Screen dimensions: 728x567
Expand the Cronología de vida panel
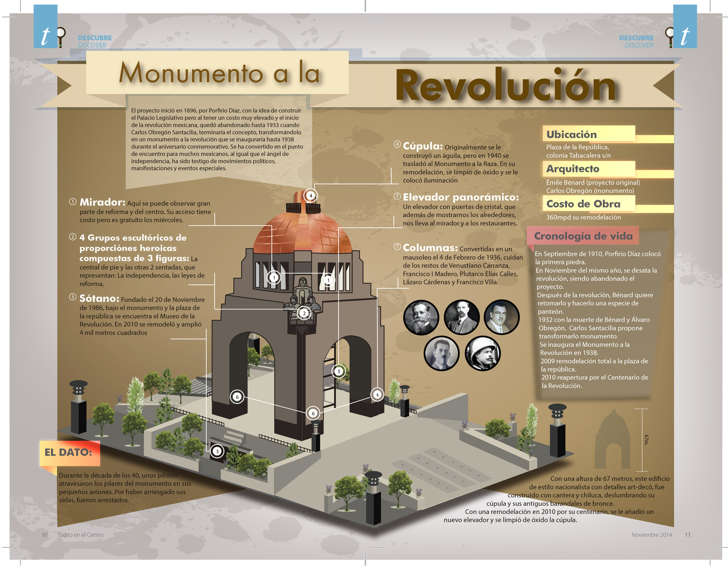584,236
